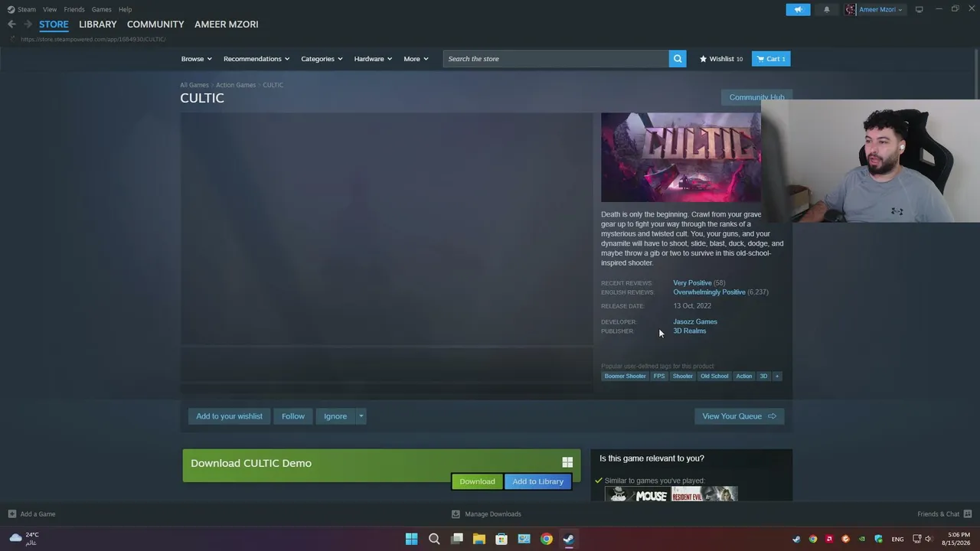Screen dimensions: 980x551
Task: Open the Friends menu
Action: 74,9
